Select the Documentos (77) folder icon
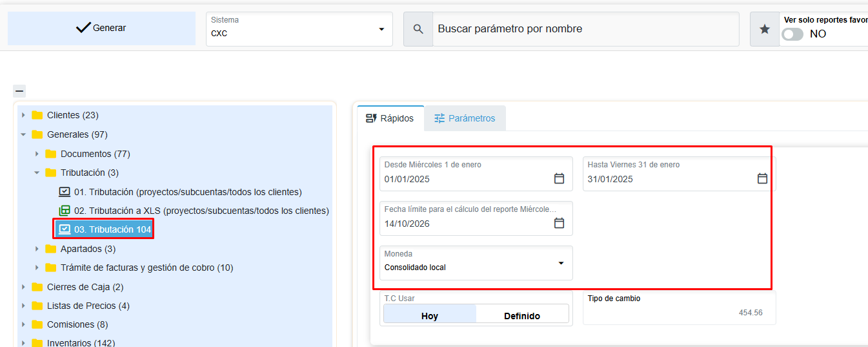Screen dimensions: 868x347 51,154
